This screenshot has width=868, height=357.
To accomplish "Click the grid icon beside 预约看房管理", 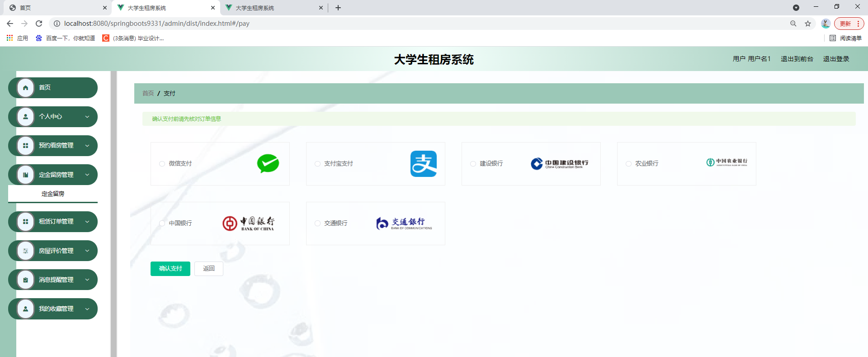I will pyautogui.click(x=26, y=146).
